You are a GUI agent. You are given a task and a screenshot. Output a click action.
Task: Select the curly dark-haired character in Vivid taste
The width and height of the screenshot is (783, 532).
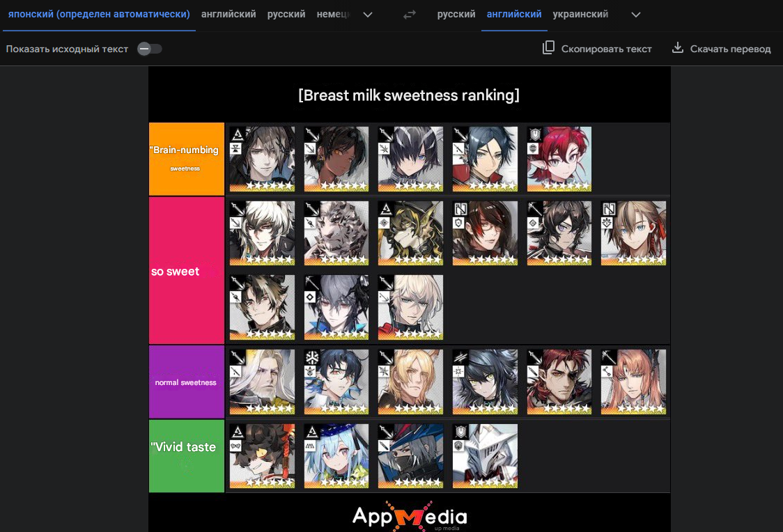click(262, 456)
